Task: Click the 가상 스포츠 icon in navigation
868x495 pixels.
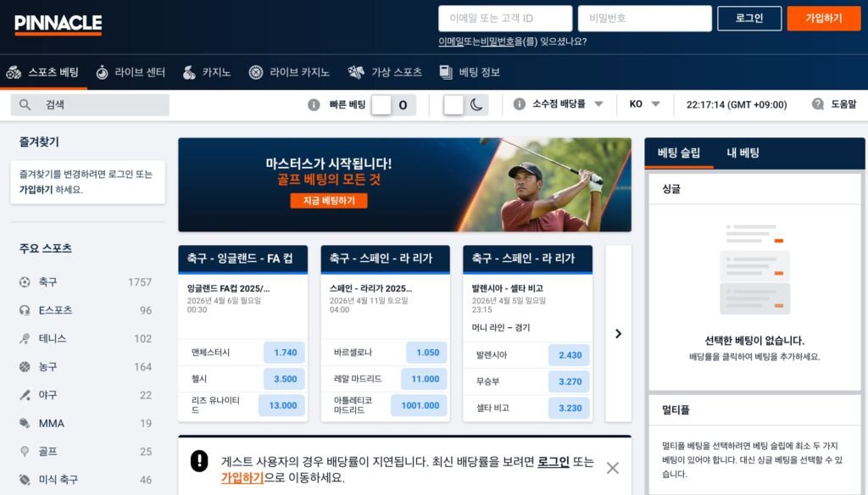Action: 356,73
